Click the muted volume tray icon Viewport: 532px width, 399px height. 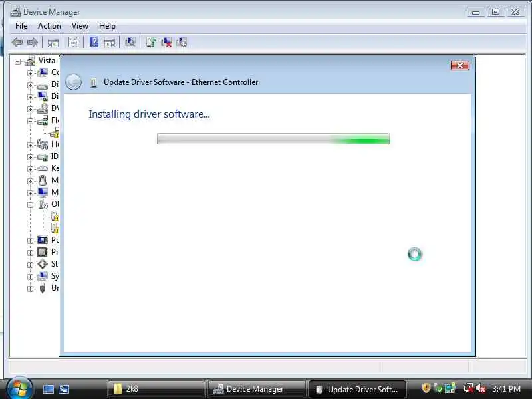pos(481,388)
